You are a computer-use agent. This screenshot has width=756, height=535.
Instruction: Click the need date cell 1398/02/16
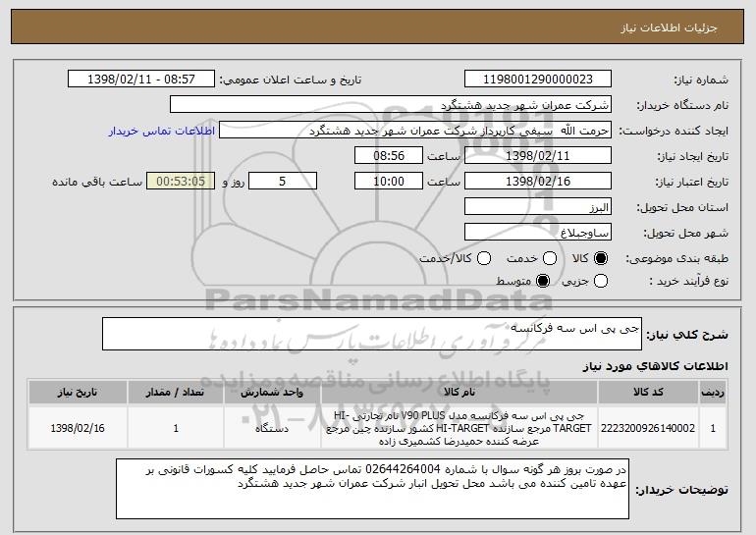[x=78, y=428]
